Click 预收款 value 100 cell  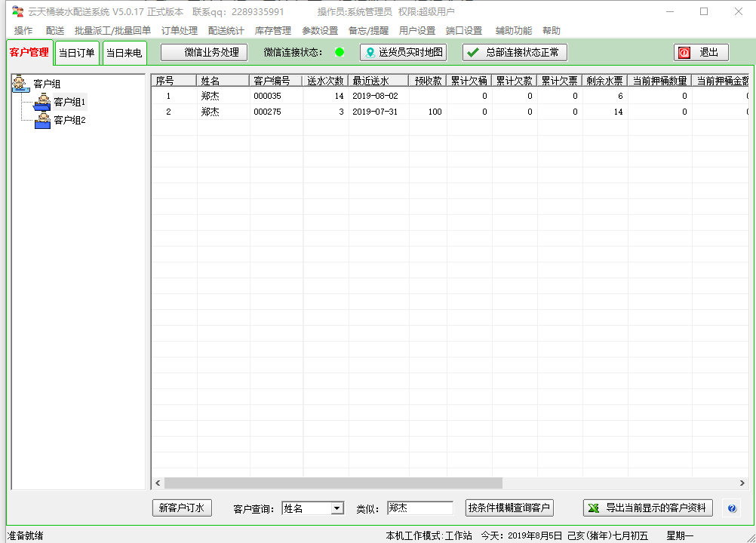click(435, 112)
